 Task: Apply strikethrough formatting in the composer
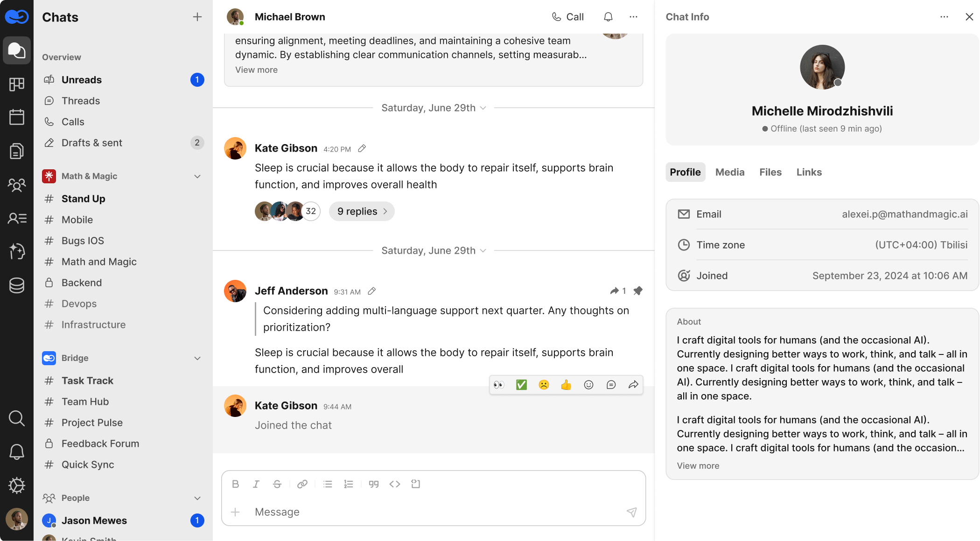pyautogui.click(x=277, y=484)
